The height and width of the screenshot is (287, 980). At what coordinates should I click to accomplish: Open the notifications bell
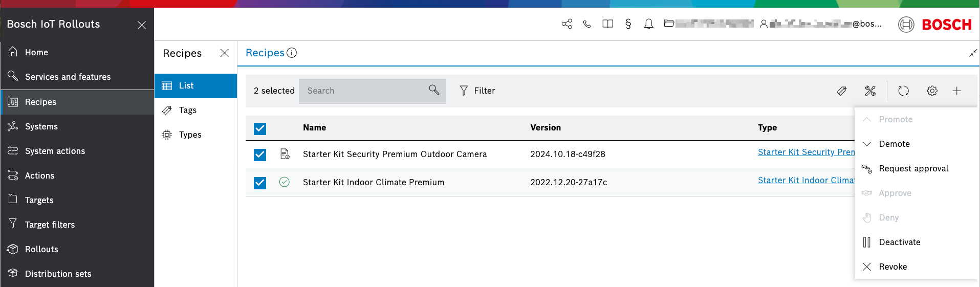point(648,24)
